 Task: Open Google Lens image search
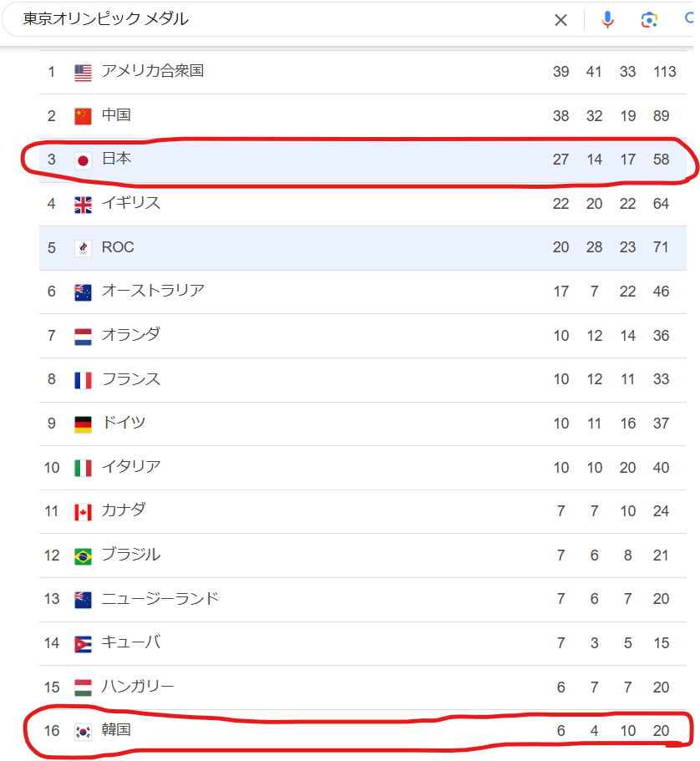click(x=649, y=20)
